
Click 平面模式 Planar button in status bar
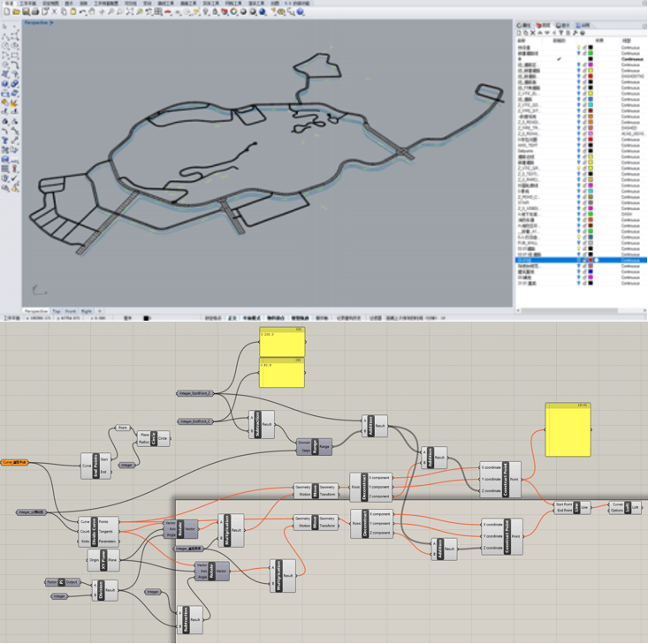pyautogui.click(x=251, y=318)
